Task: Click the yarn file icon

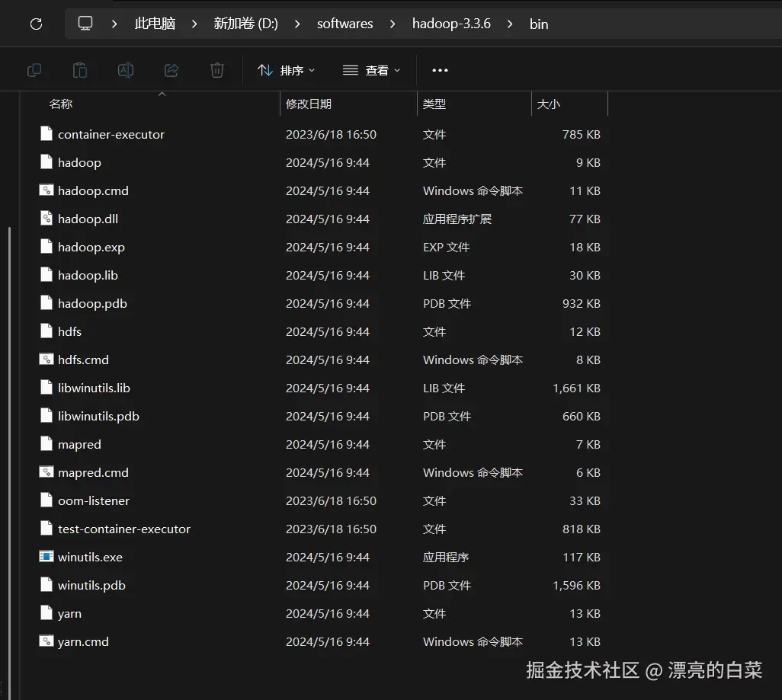Action: (46, 612)
